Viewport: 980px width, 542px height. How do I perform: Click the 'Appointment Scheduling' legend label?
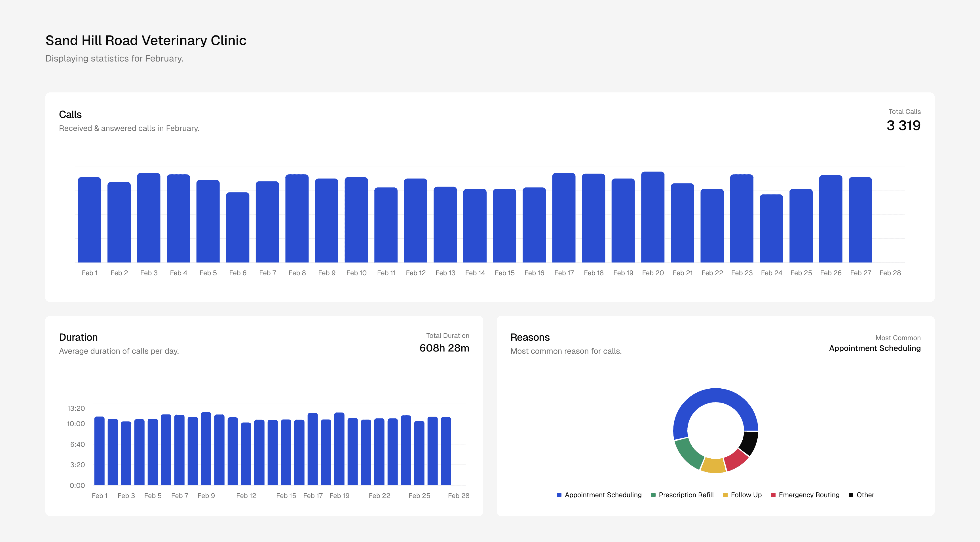point(603,495)
